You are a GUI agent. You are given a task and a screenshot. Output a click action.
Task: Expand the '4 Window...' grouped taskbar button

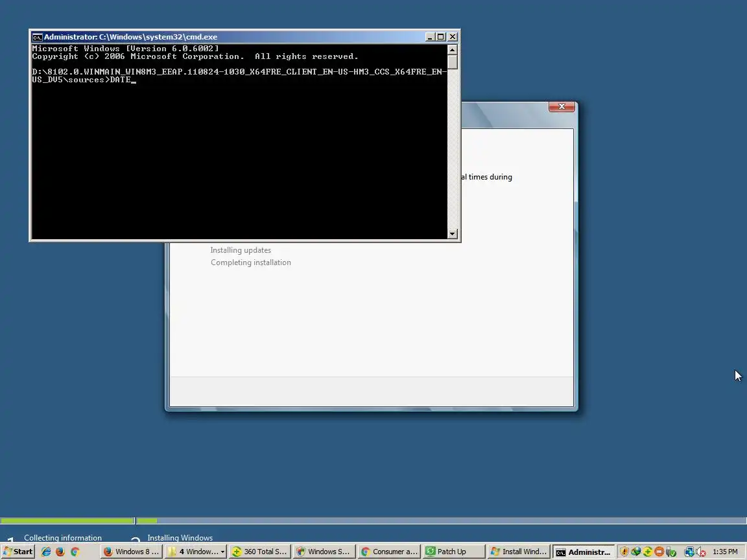[196, 552]
